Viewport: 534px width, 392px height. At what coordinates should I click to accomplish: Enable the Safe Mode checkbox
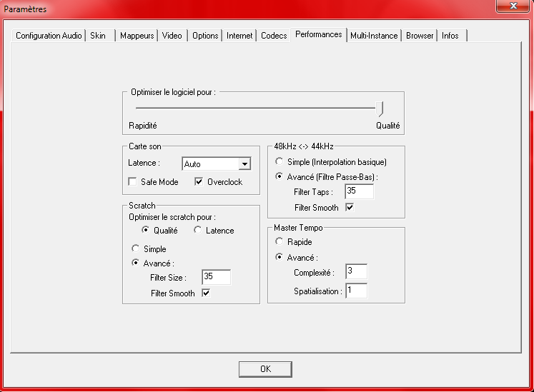click(x=132, y=182)
